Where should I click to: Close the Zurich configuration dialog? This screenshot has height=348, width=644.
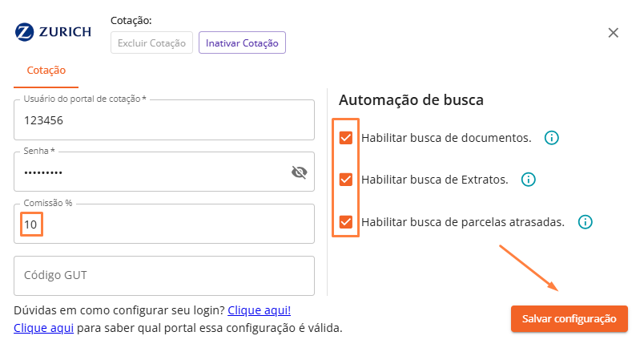(x=614, y=33)
